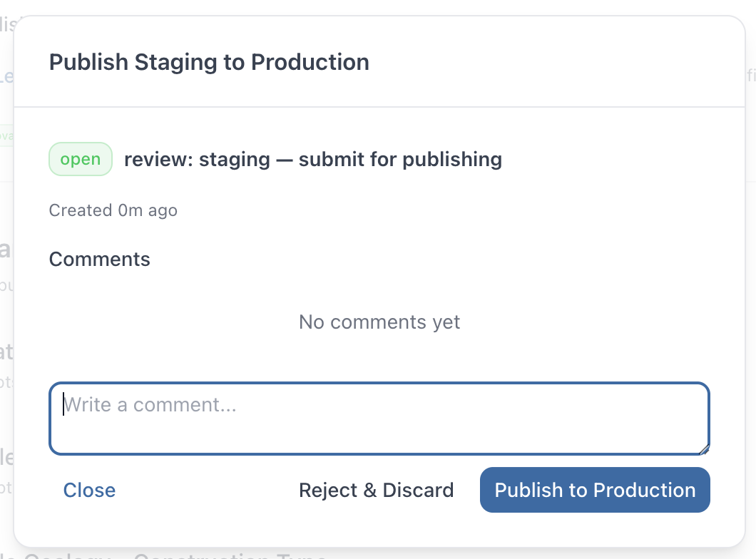Click the Created 0m ago timestamp
Screen dimensions: 756x559
[113, 210]
